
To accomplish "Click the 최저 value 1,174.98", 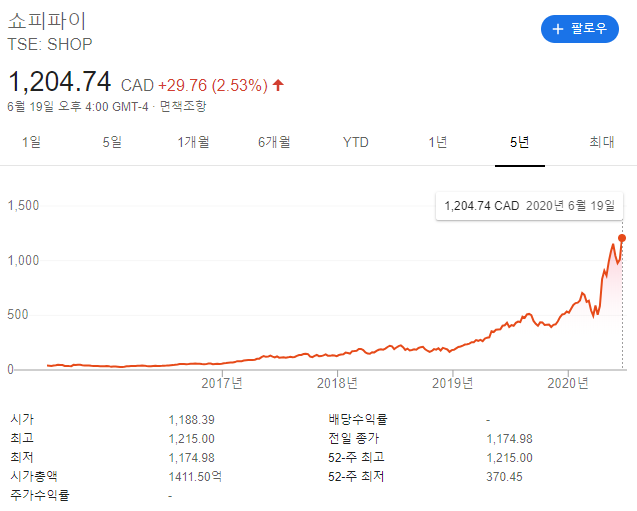I will (x=191, y=458).
